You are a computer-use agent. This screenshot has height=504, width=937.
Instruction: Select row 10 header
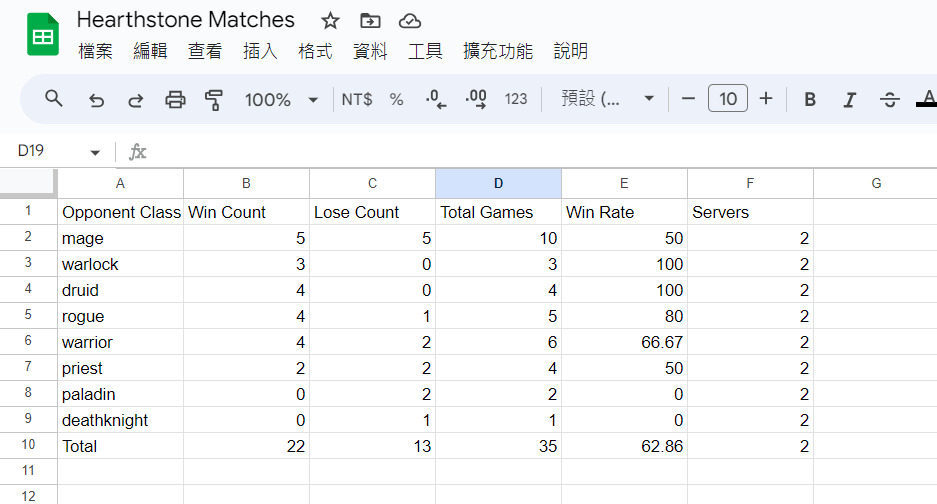coord(28,445)
